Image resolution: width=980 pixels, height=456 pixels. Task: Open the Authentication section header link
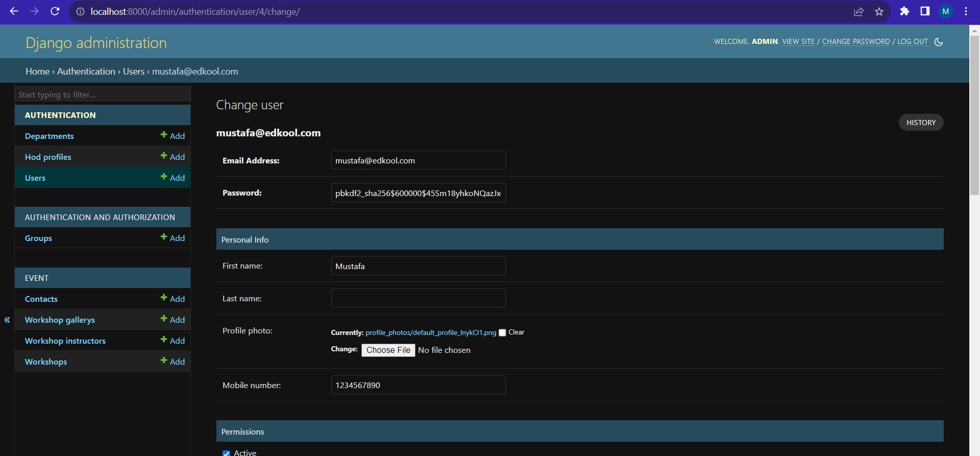[60, 115]
